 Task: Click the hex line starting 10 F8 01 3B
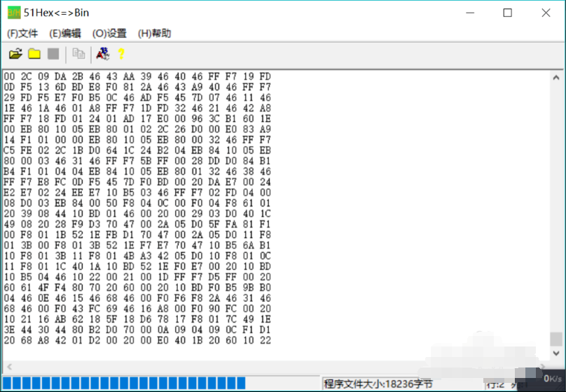[x=137, y=255]
